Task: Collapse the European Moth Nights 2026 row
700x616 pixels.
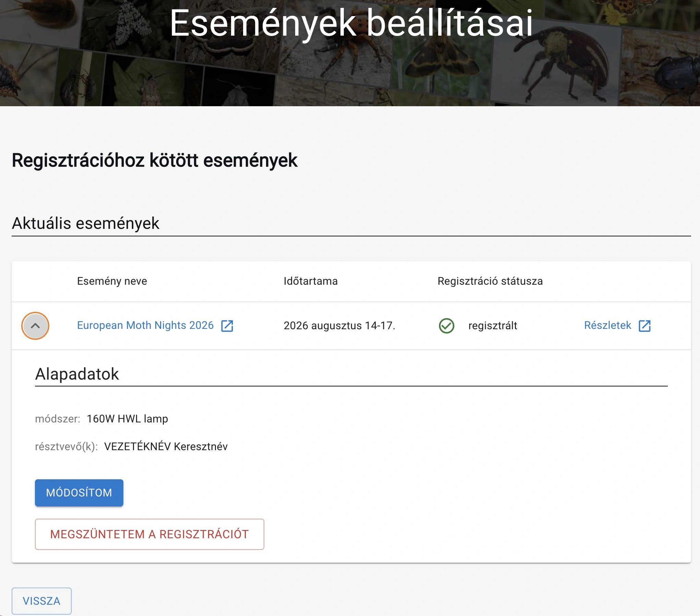Action: 35,325
